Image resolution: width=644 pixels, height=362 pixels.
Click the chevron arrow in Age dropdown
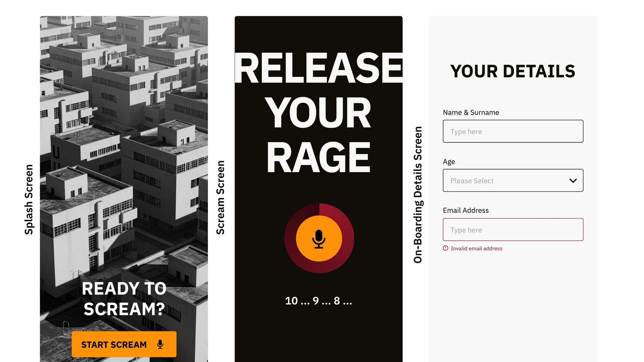pyautogui.click(x=573, y=181)
